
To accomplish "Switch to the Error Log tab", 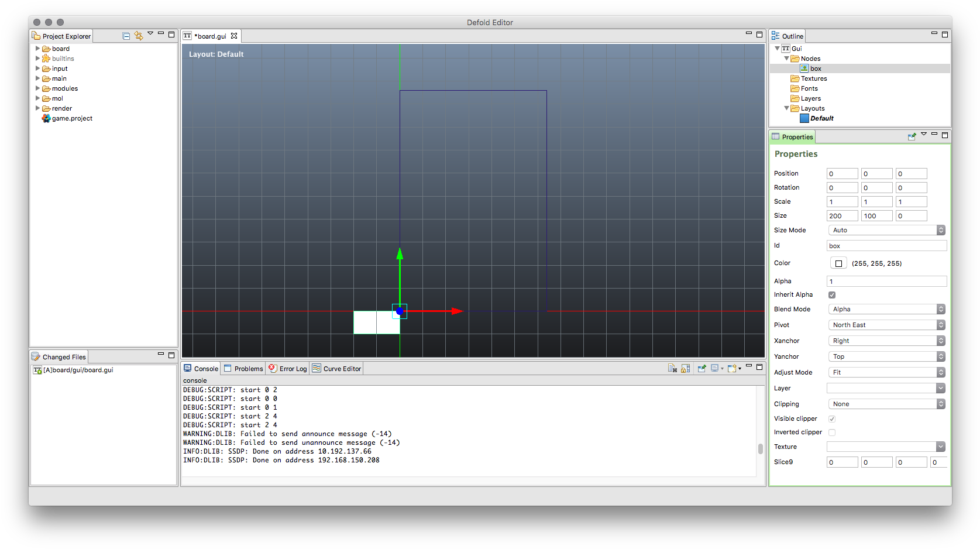I will point(288,368).
